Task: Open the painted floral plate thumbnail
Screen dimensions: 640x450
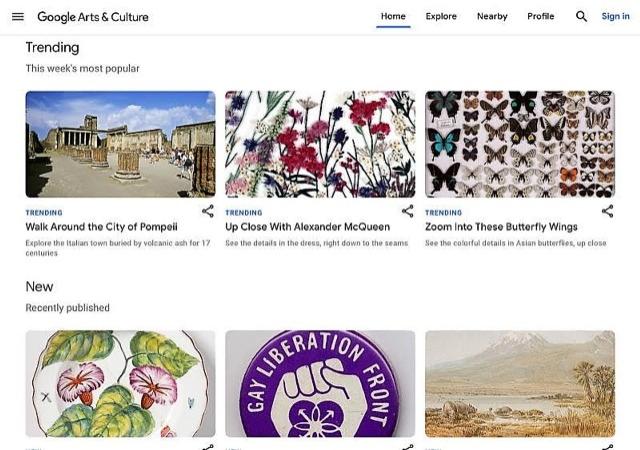Action: click(x=120, y=384)
